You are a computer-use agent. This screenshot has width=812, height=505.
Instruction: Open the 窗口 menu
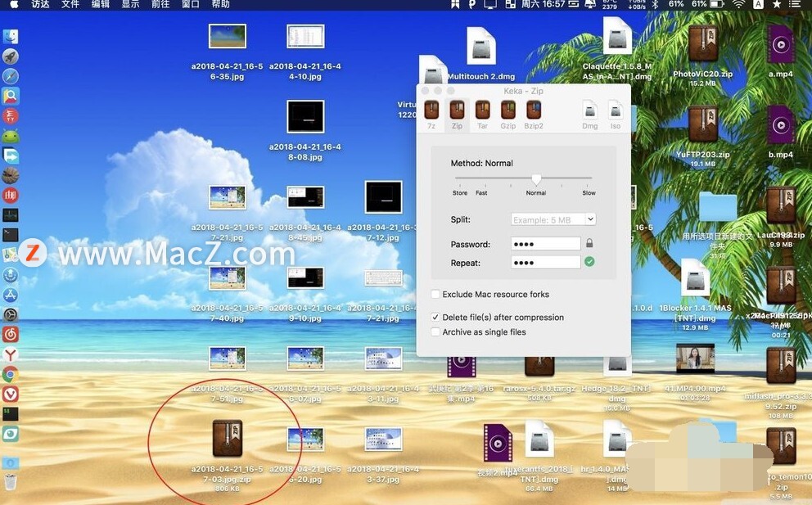click(x=190, y=4)
